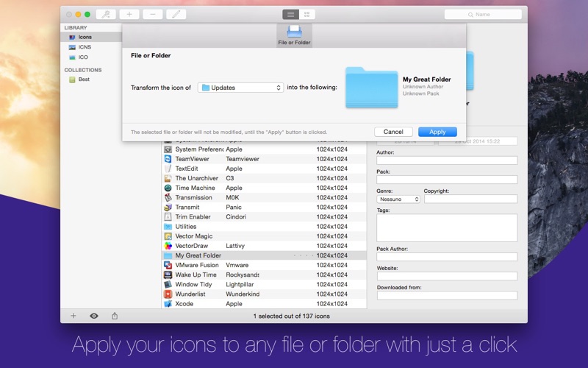Click the Pack input field
The width and height of the screenshot is (588, 368).
point(447,180)
